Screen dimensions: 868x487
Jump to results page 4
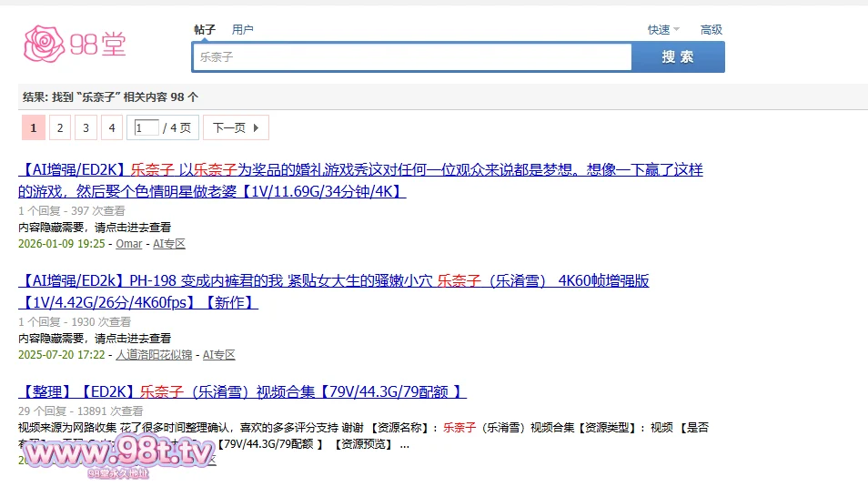(112, 127)
